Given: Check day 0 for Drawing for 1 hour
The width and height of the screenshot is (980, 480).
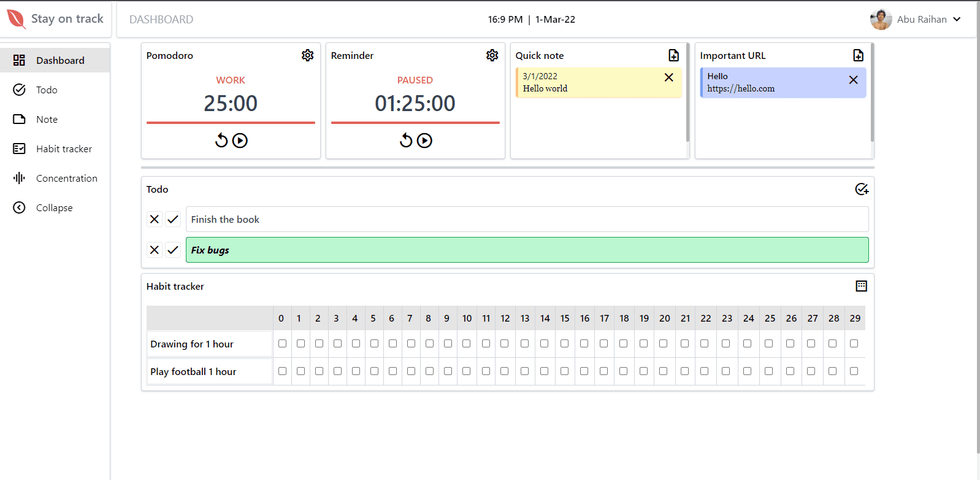Looking at the screenshot, I should click(282, 344).
